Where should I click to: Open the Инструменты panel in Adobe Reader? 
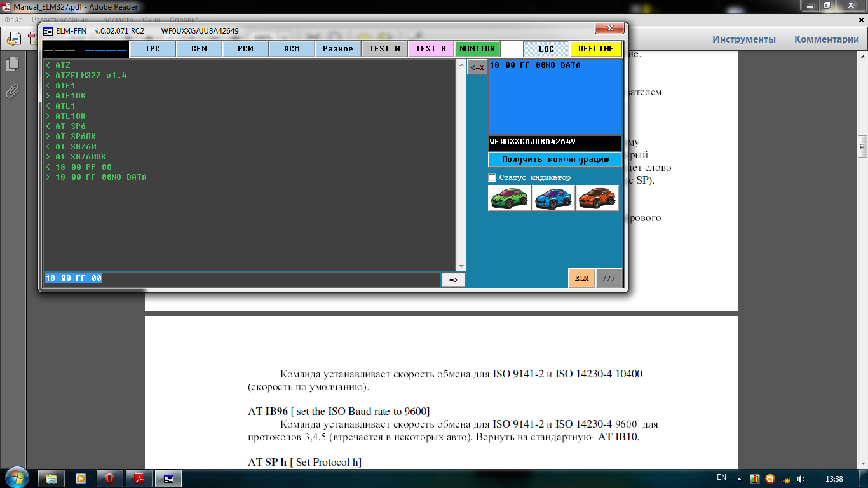tap(743, 39)
